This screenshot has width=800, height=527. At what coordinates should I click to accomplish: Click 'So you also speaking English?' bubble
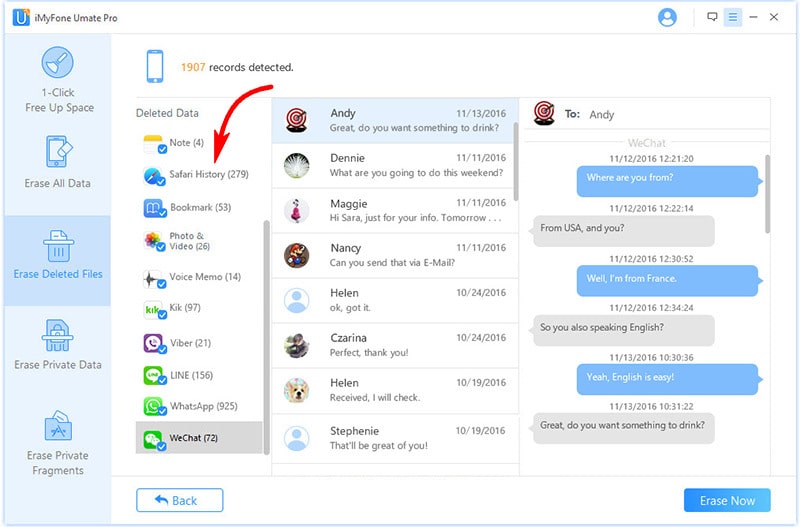point(623,330)
